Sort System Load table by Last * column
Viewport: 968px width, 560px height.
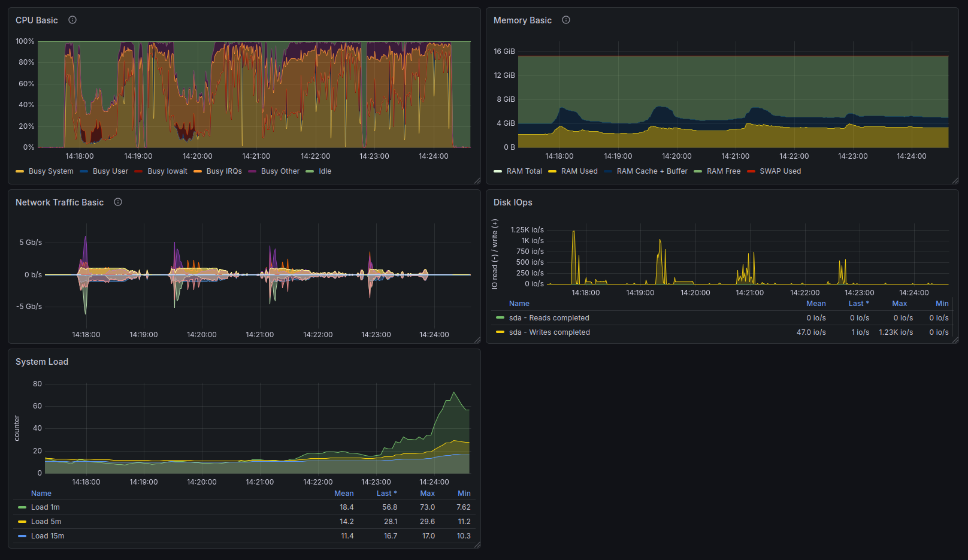387,494
